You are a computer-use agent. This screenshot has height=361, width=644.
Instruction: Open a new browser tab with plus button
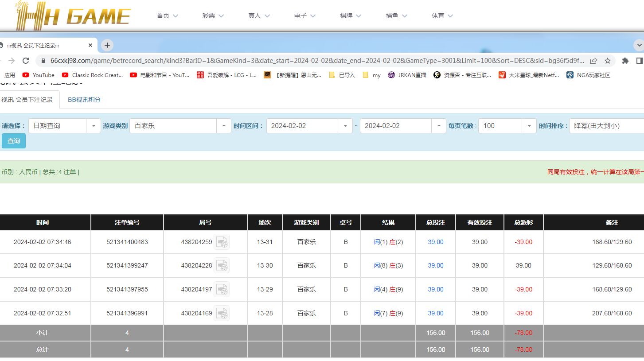click(x=107, y=45)
